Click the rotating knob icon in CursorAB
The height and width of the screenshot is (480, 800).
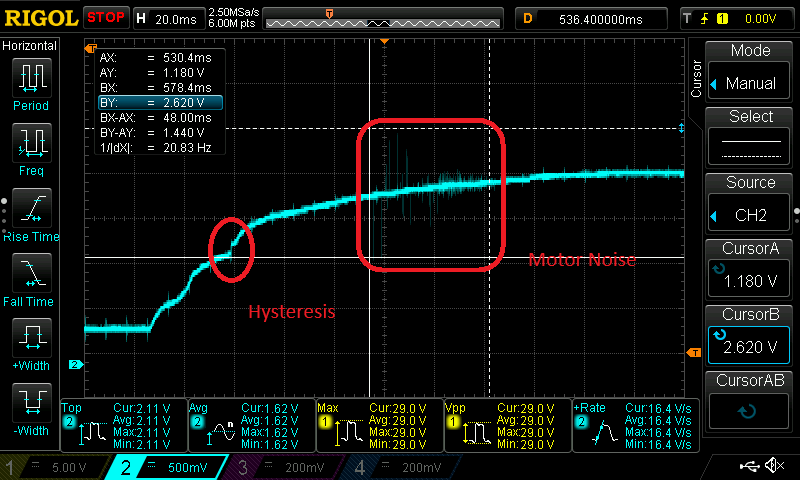[x=746, y=411]
